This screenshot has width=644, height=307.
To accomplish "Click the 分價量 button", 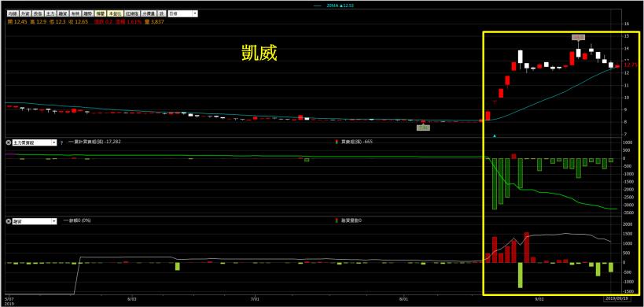I will pyautogui.click(x=149, y=13).
